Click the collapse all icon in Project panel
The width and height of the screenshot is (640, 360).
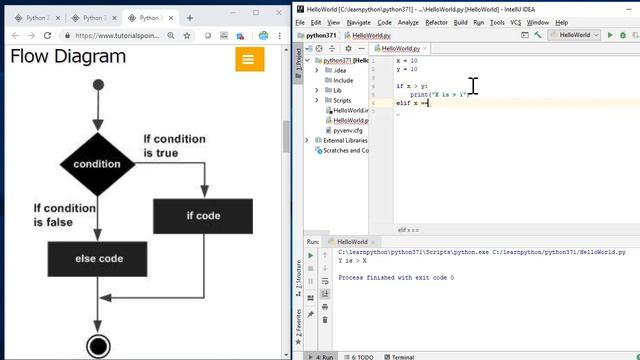click(332, 49)
